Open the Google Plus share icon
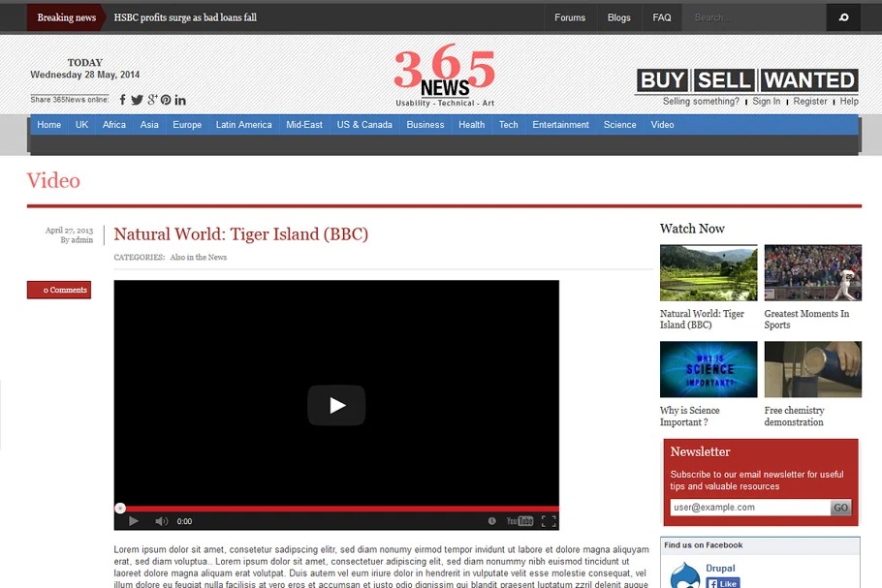This screenshot has width=882, height=588. (152, 100)
